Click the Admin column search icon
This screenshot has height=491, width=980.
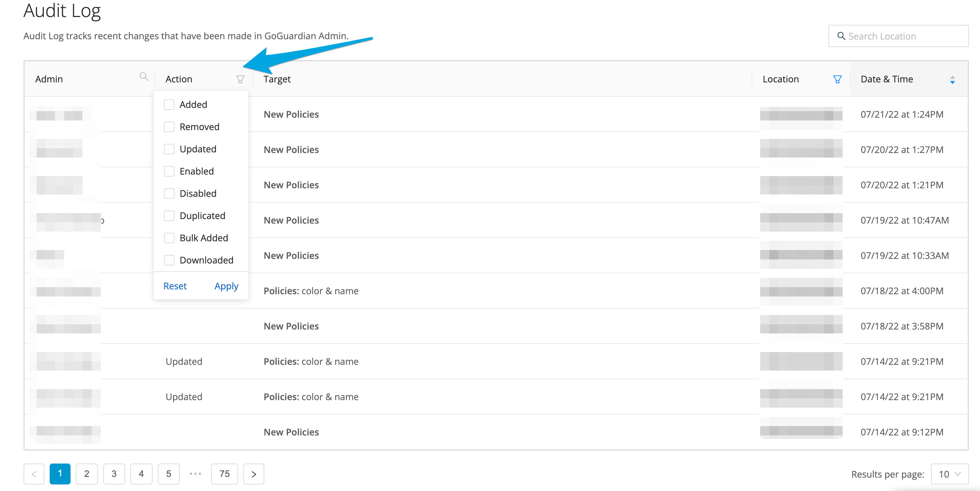pos(143,77)
